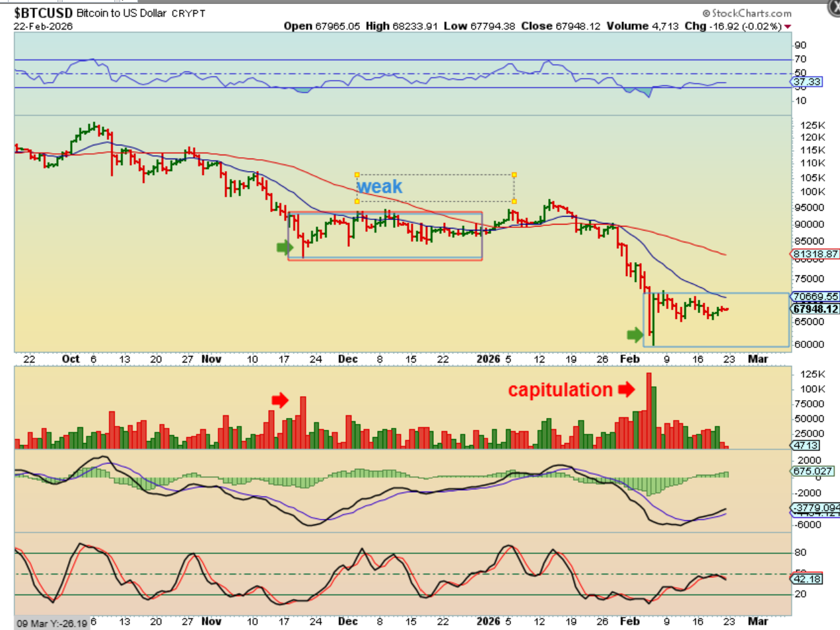The height and width of the screenshot is (630, 840).
Task: Click the volume label 4713
Action: coord(806,445)
